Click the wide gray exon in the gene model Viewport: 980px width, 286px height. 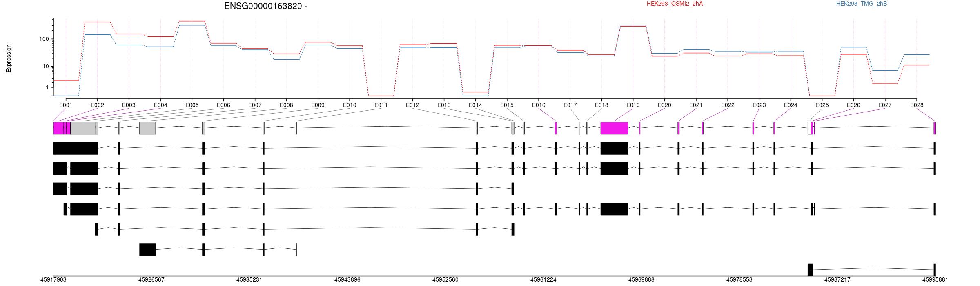coord(83,128)
